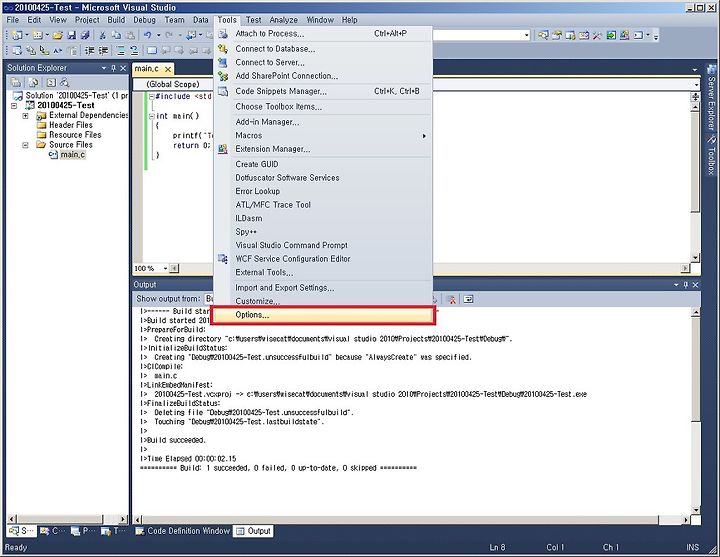The image size is (720, 557).
Task: Expand the External Dependencies node
Action: [x=26, y=116]
